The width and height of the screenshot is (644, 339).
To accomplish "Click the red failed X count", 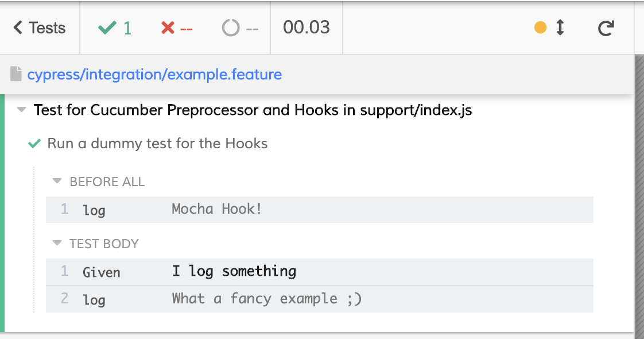I will 177,28.
